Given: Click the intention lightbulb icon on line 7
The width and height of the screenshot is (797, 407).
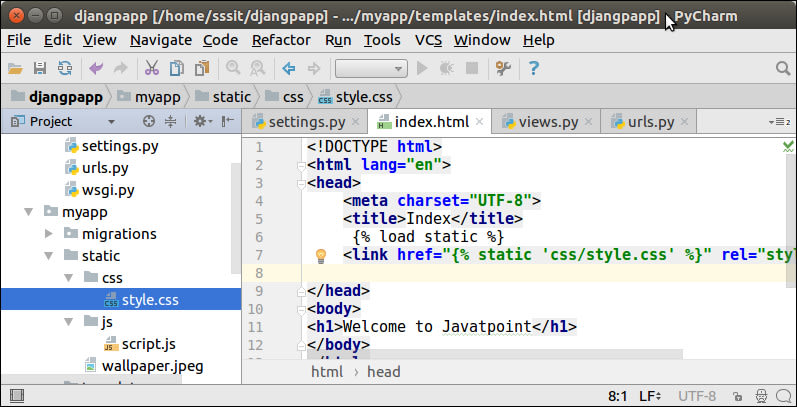Looking at the screenshot, I should tap(321, 256).
